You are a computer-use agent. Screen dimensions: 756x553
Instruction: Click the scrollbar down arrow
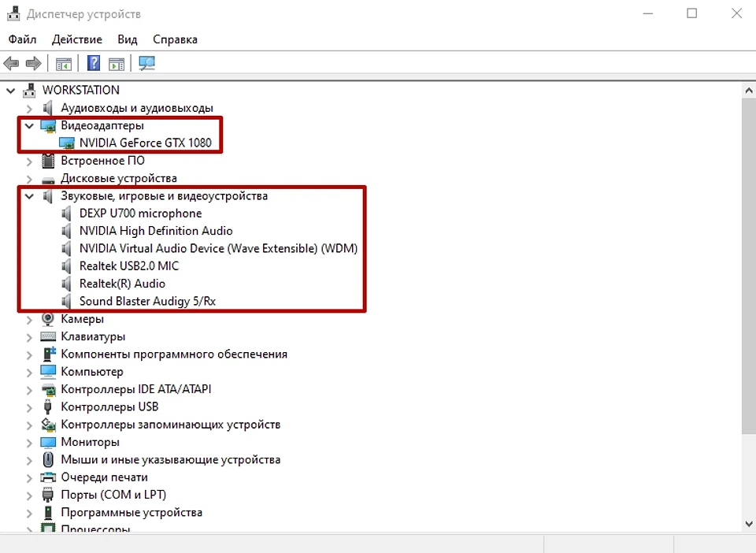coord(749,524)
